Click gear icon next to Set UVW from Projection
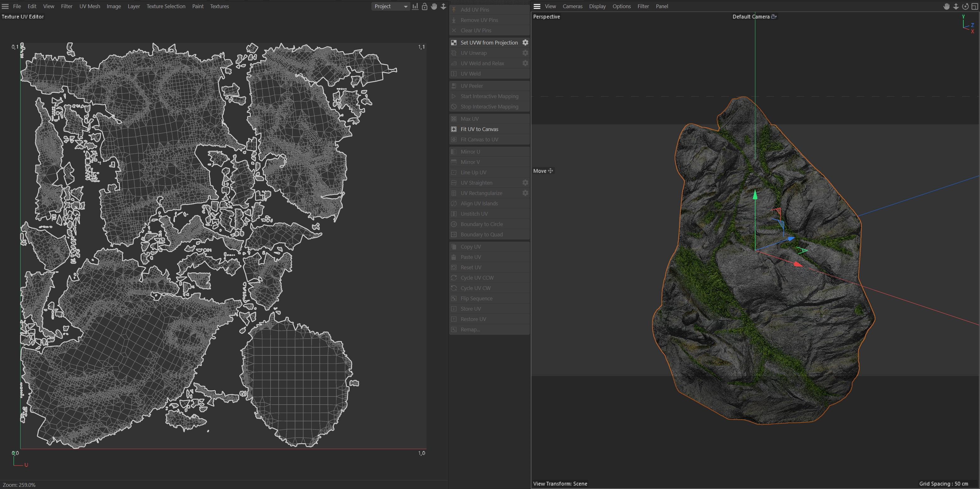This screenshot has width=980, height=489. 525,43
